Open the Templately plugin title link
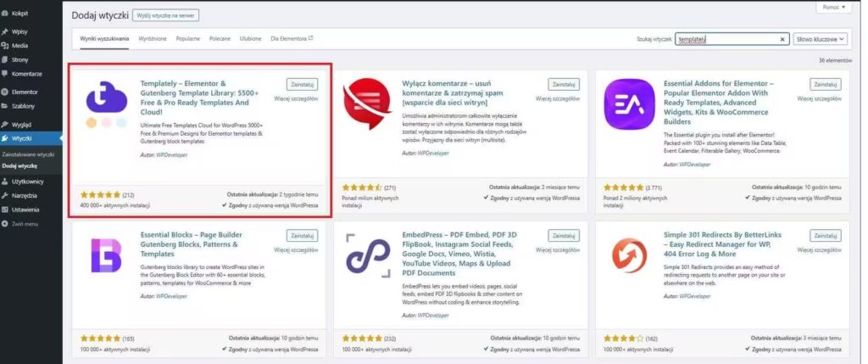Viewport: 868px width, 364px height. pyautogui.click(x=200, y=98)
